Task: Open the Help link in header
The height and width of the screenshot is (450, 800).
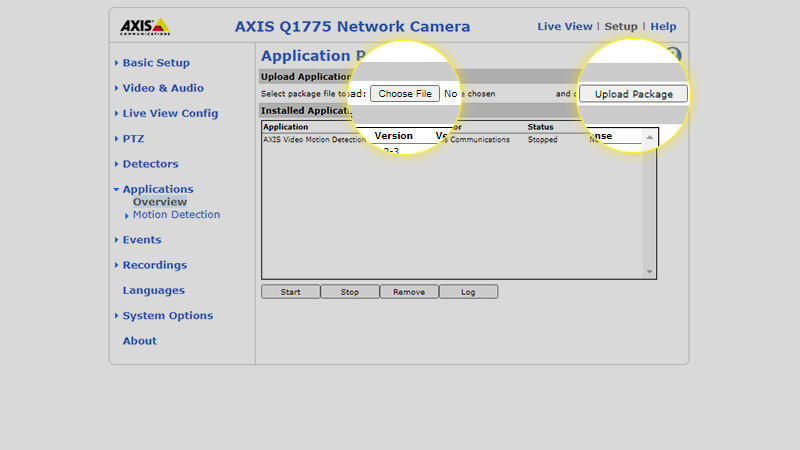Action: [x=663, y=27]
